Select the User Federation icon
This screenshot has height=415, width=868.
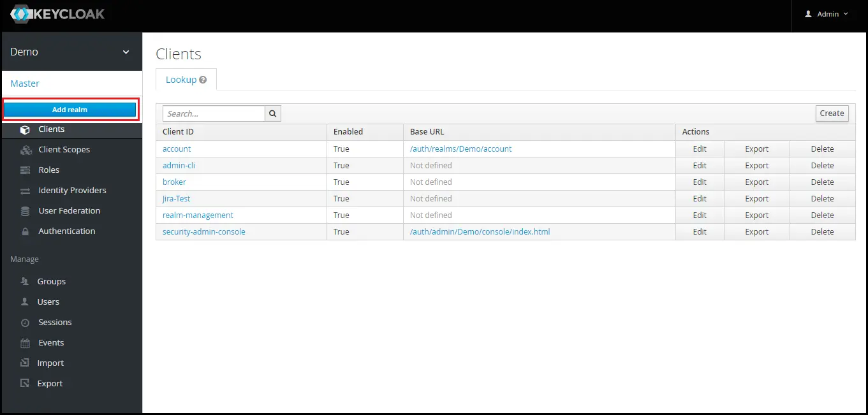(24, 210)
